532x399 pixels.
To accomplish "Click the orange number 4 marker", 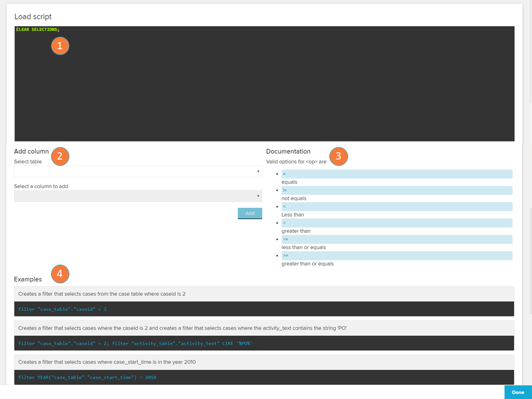I will click(x=60, y=274).
